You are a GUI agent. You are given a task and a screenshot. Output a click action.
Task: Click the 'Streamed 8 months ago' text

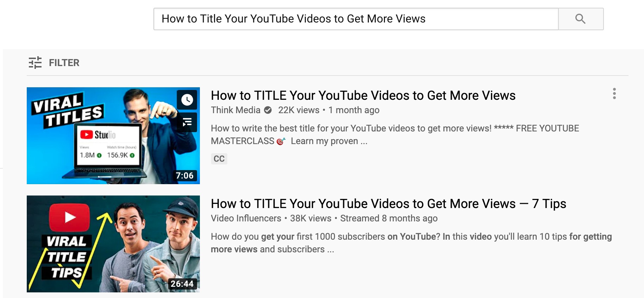click(389, 218)
